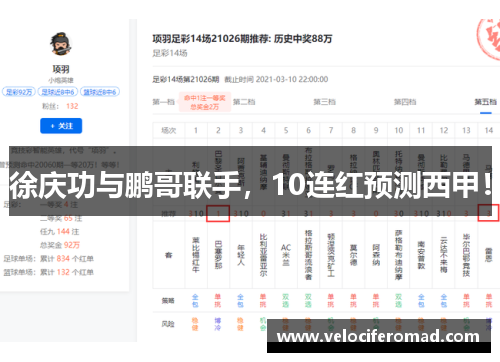Follow the user with 关注 button
500x362 pixels.
point(61,126)
